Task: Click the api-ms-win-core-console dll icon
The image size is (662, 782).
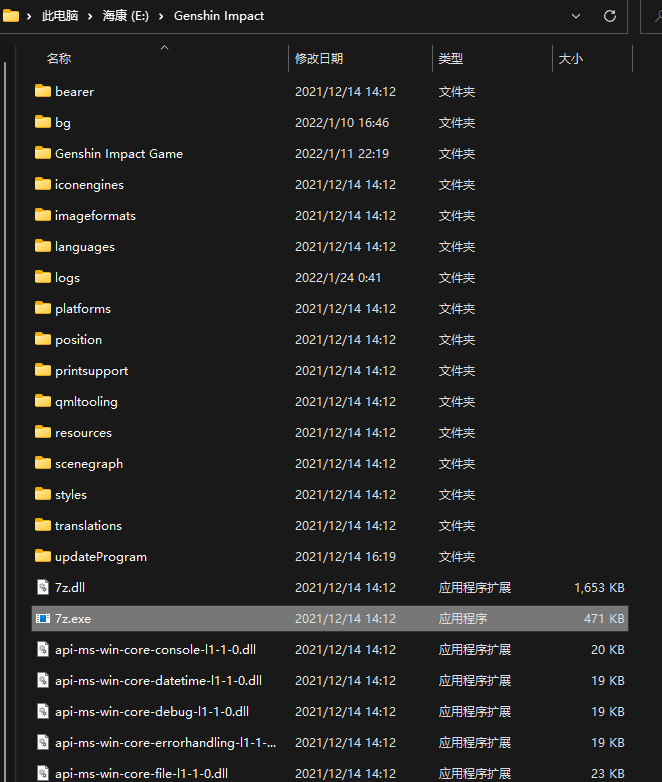Action: pos(43,649)
